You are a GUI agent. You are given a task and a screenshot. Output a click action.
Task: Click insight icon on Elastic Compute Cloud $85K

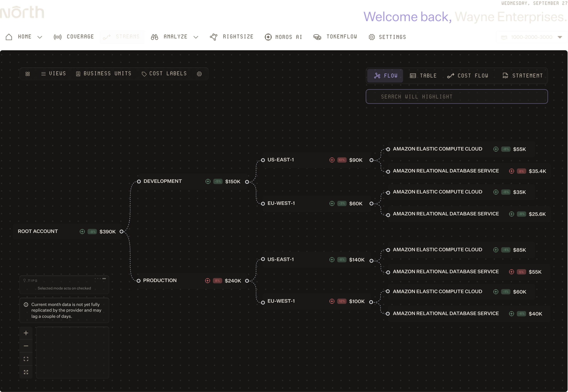[x=496, y=250]
